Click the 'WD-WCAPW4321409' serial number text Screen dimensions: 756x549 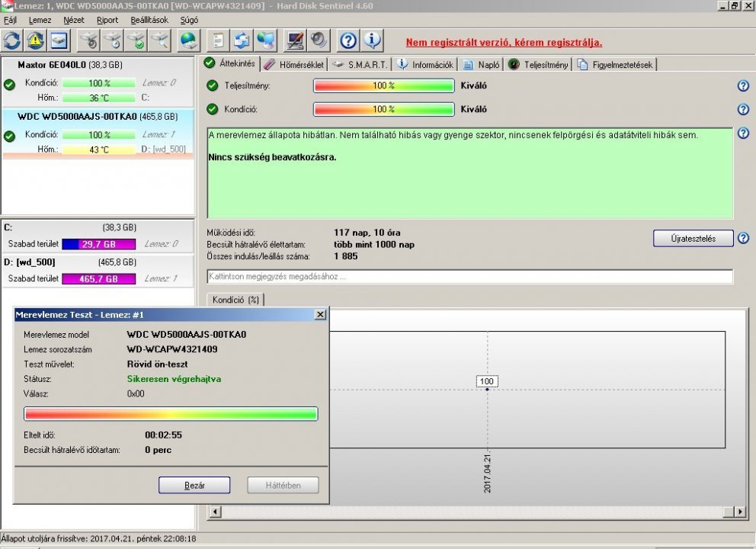[x=172, y=349]
